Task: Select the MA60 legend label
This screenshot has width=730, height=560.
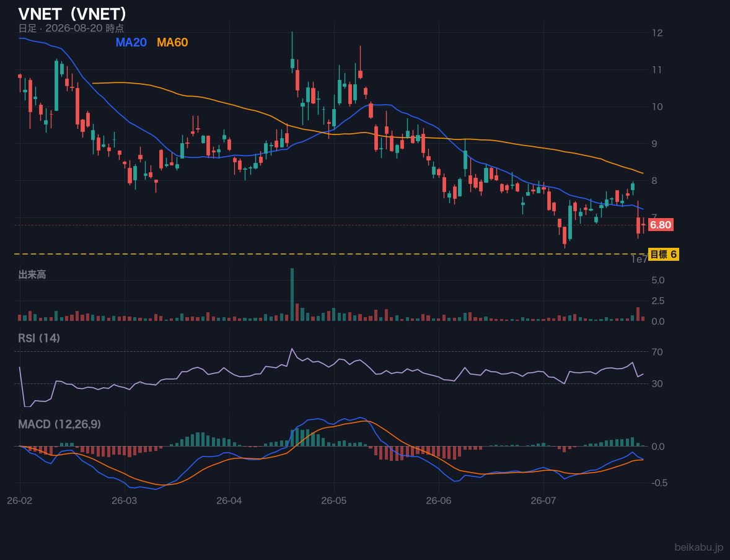Action: pyautogui.click(x=172, y=42)
